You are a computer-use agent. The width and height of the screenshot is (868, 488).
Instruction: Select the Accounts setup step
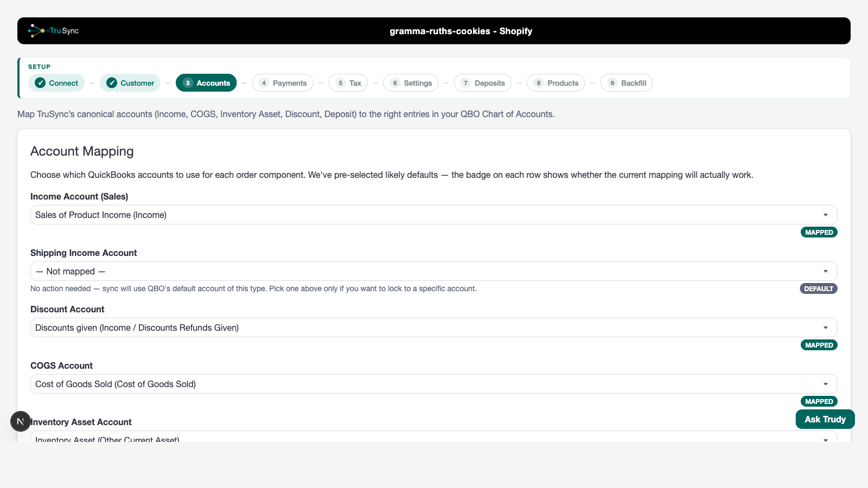(x=206, y=83)
